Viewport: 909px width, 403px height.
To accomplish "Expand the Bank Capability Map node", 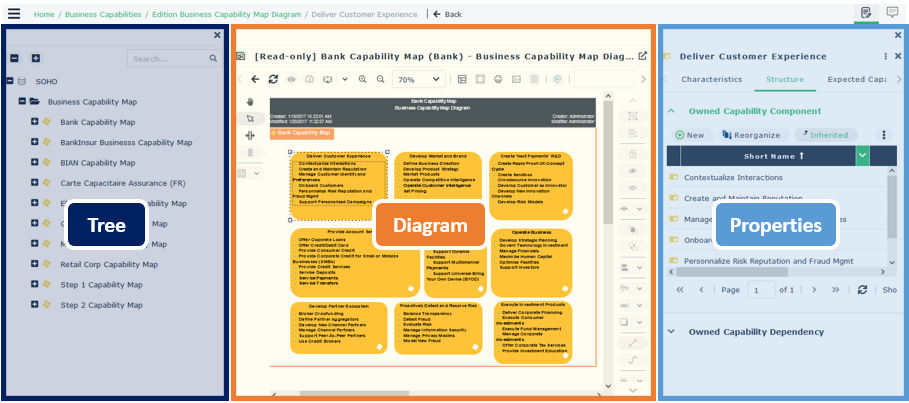I will pyautogui.click(x=35, y=122).
